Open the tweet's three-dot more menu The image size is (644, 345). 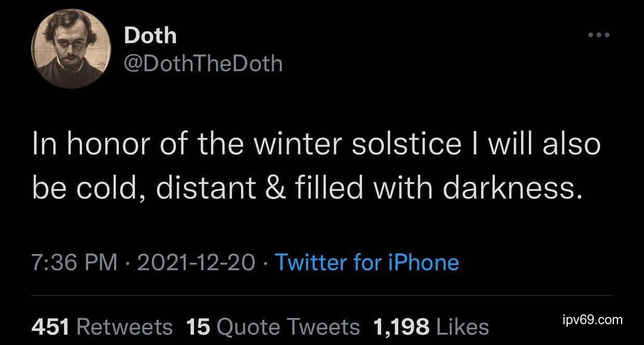598,35
